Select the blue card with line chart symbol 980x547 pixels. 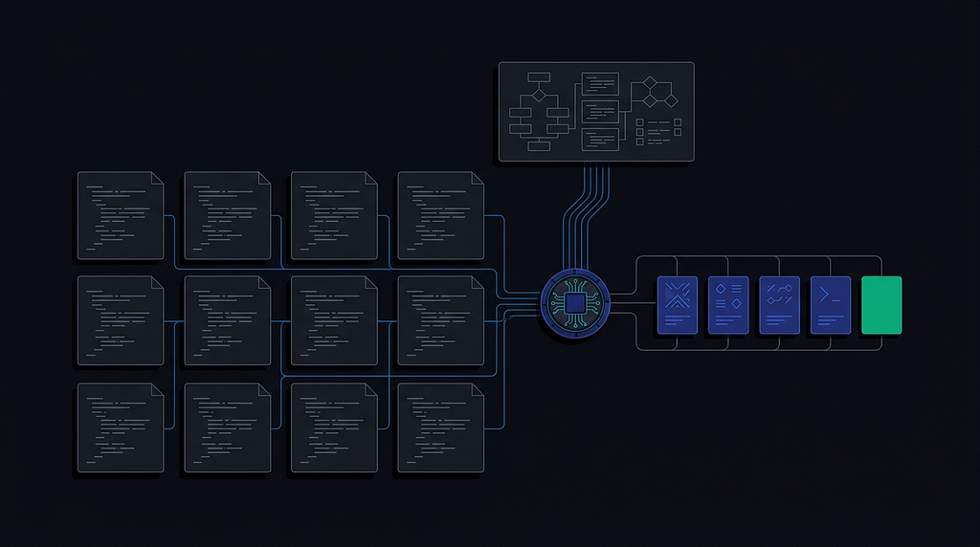779,305
